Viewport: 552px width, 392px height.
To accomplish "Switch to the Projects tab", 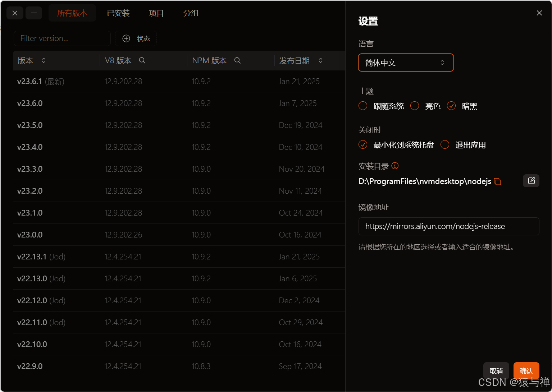I will pyautogui.click(x=156, y=13).
